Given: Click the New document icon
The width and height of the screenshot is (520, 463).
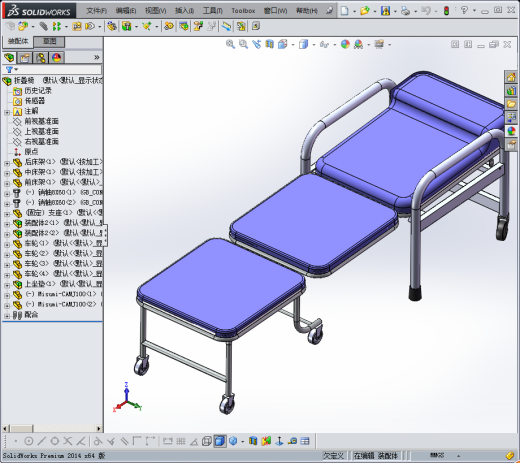Looking at the screenshot, I should (x=344, y=11).
